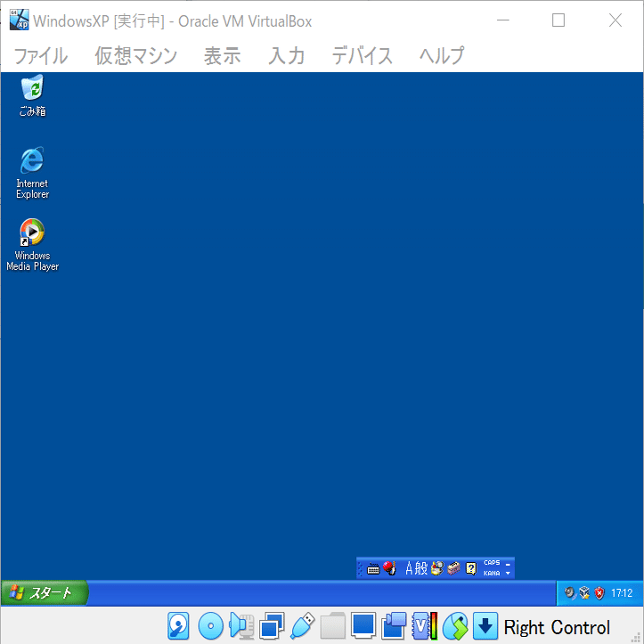Close the VirtualBox window

click(615, 20)
